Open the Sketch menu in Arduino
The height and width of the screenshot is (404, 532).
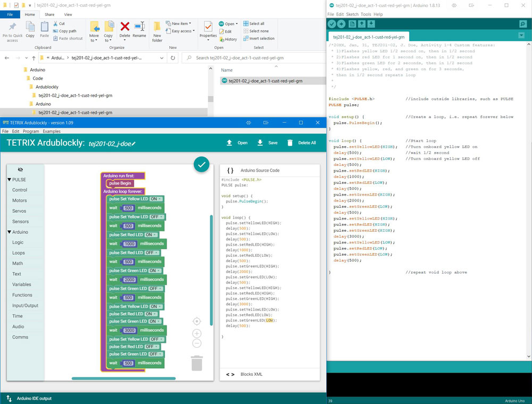(352, 14)
